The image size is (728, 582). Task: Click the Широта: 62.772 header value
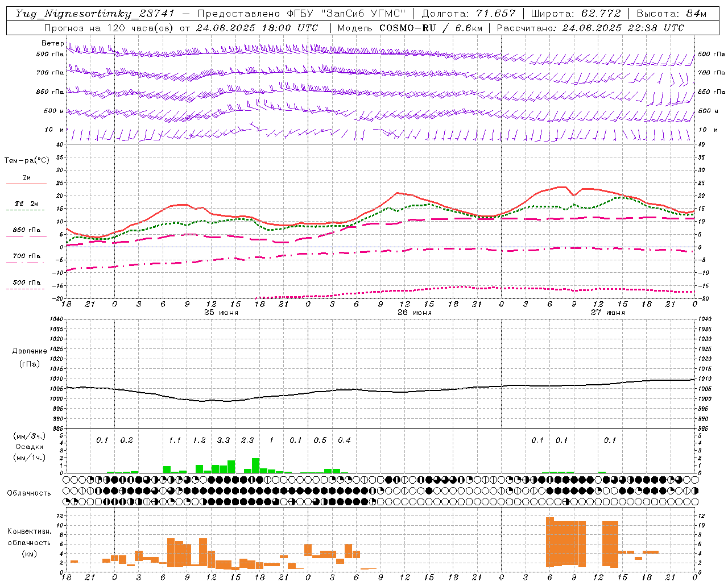(x=576, y=14)
